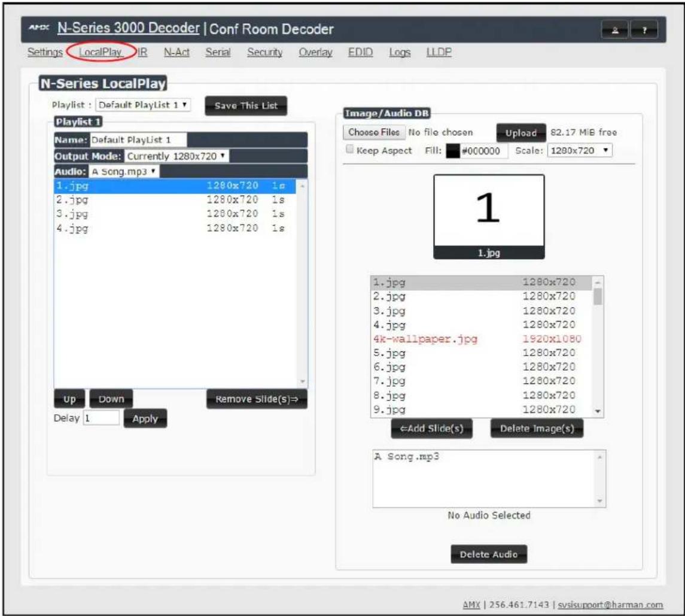685x616 pixels.
Task: Click the user account icon in header
Action: point(614,30)
